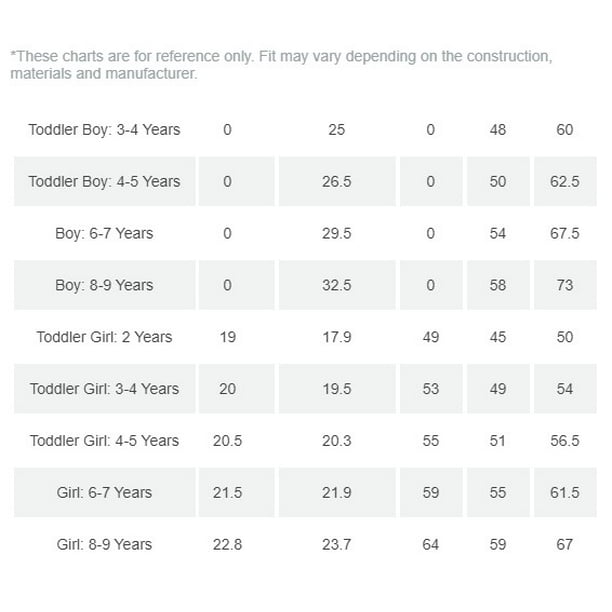Select the Boy: 6-7 Years row label

tap(104, 233)
